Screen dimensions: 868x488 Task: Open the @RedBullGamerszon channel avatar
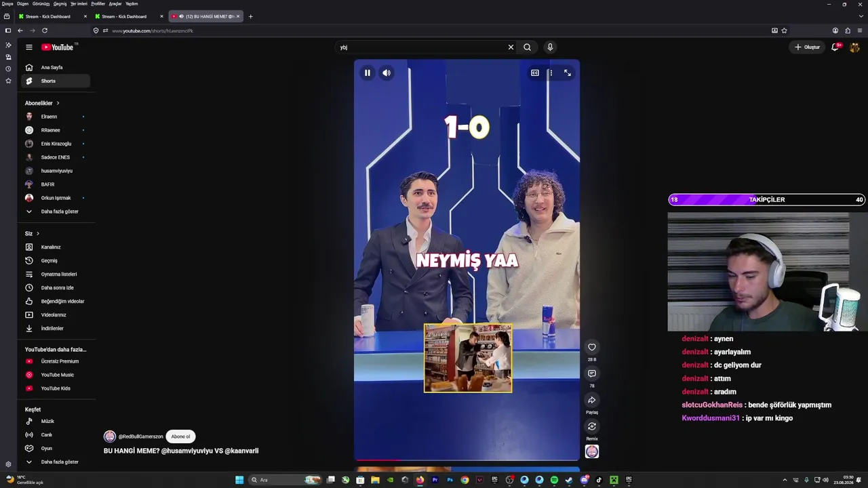109,436
